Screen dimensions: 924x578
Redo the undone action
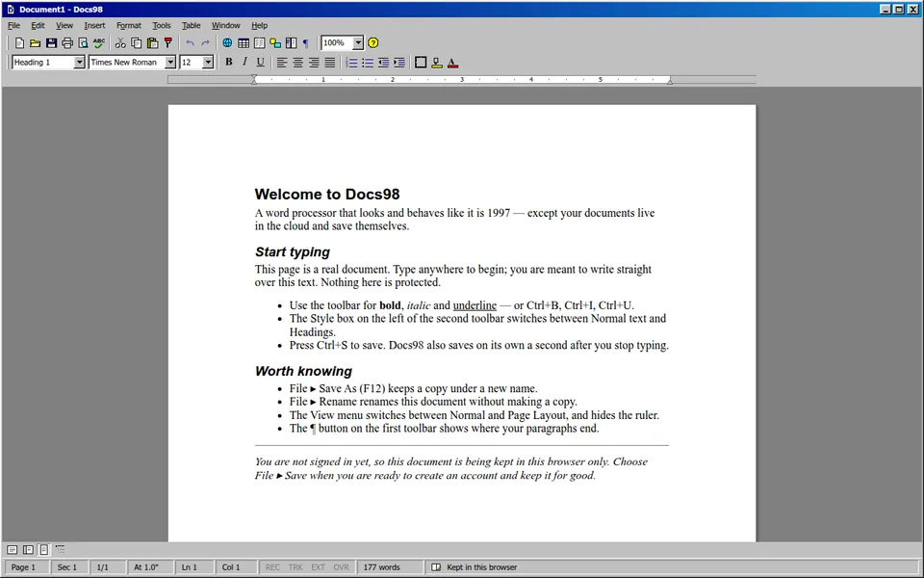[x=206, y=43]
